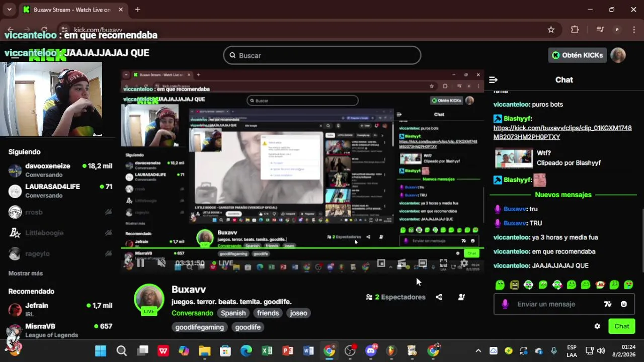The image size is (644, 362).
Task: Open recommended channel MisrraVB
Action: (x=60, y=330)
